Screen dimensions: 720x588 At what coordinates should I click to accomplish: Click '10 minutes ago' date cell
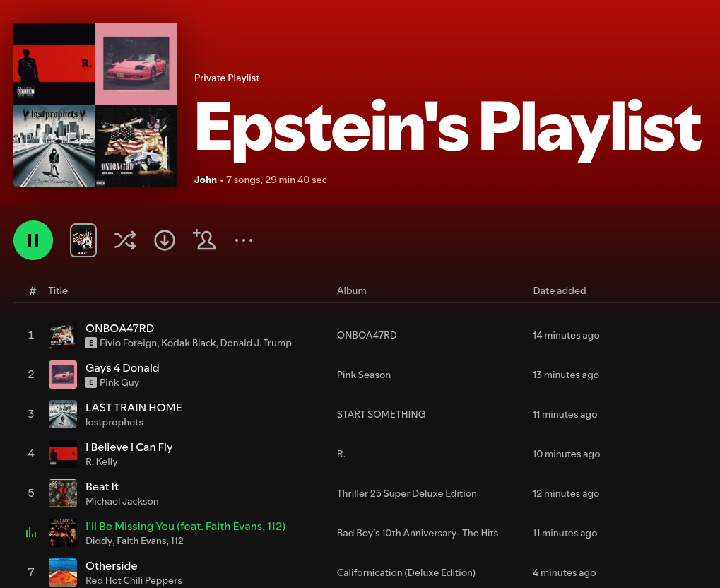coord(566,454)
